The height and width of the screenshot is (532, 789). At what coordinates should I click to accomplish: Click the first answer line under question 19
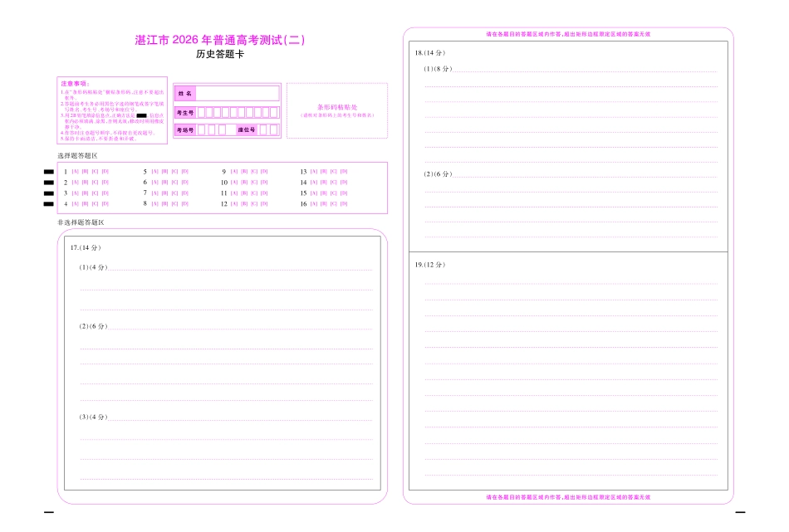(571, 284)
